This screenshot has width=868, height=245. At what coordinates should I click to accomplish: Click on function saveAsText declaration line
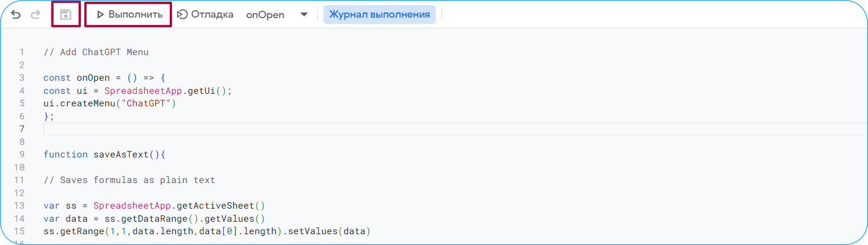(104, 155)
